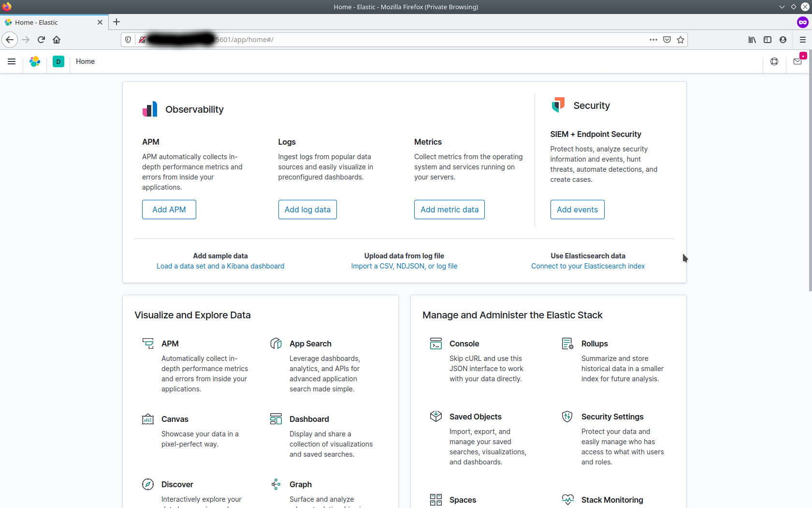Go to Firefox home page icon

coord(57,40)
